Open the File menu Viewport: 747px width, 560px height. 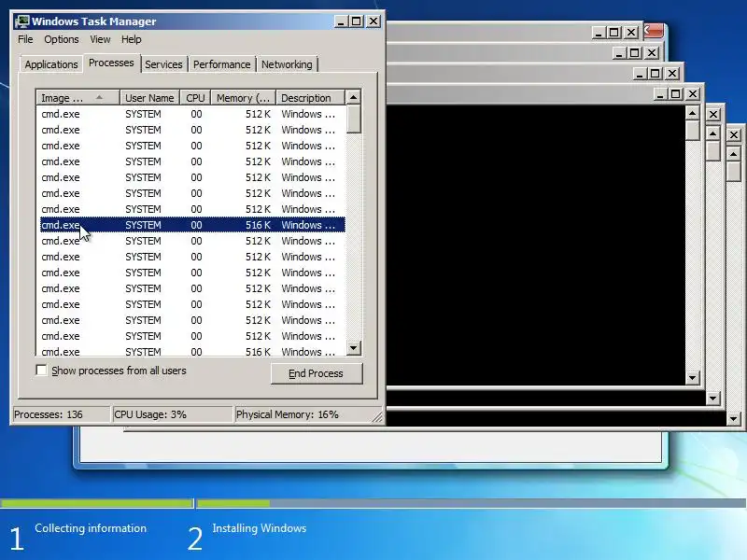25,39
